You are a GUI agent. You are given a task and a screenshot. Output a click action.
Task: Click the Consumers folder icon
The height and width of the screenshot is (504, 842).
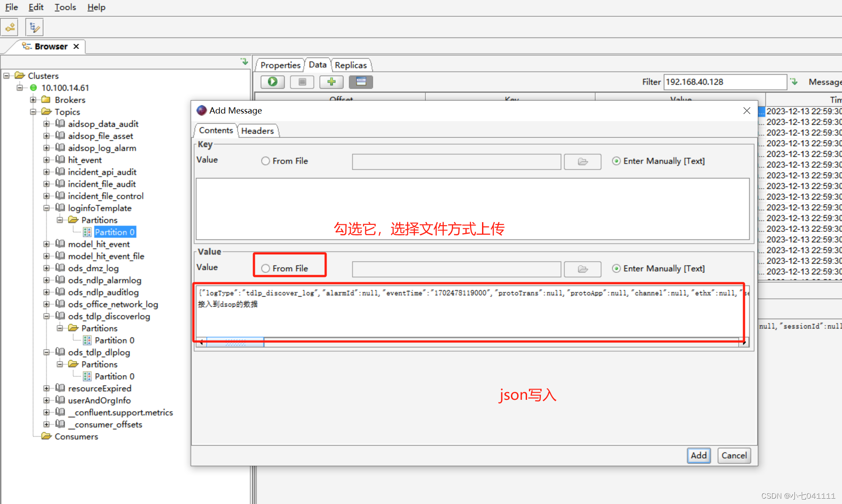[x=46, y=436]
